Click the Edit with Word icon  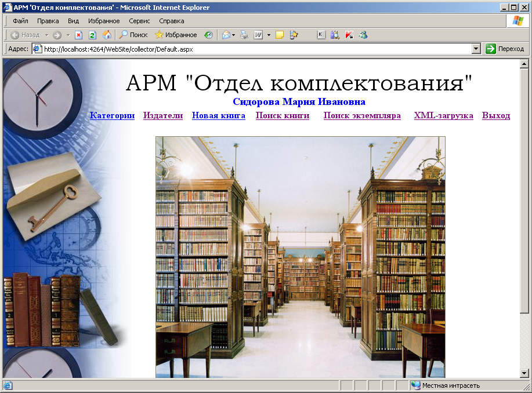pos(258,35)
